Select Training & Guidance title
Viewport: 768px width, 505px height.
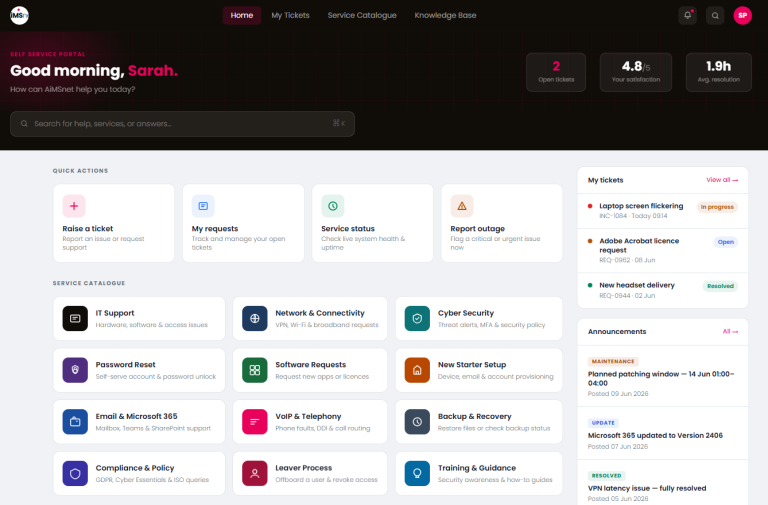477,468
